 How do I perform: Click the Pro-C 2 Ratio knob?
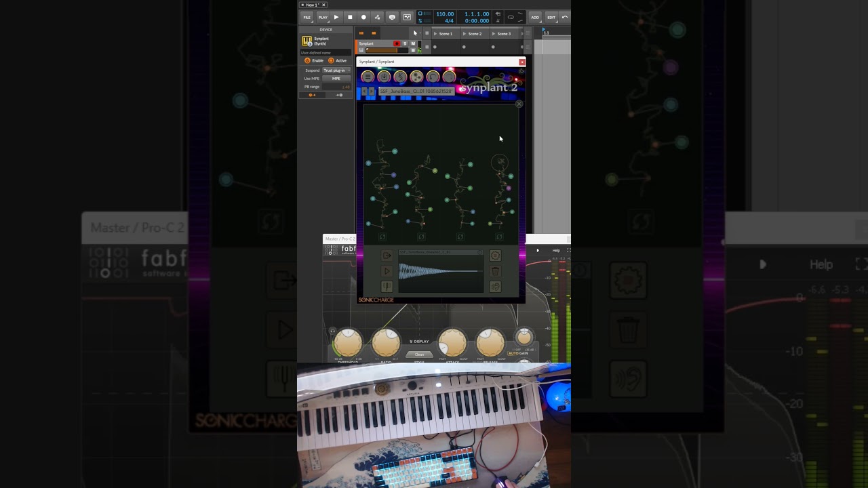386,343
